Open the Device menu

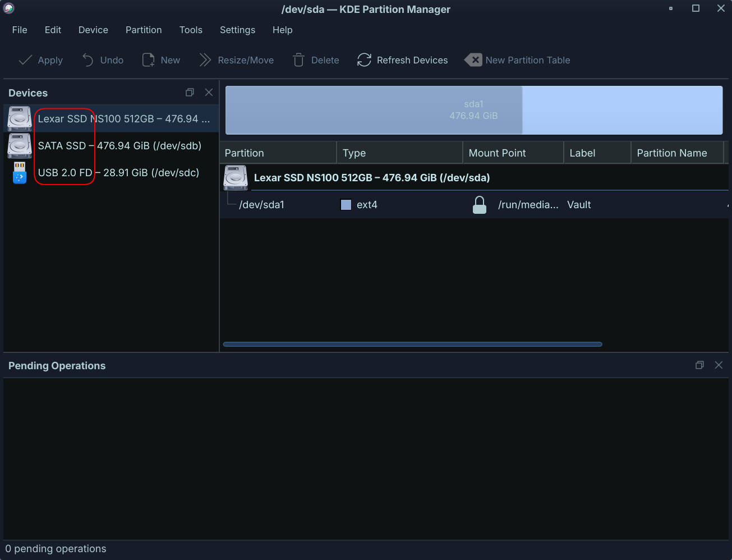point(93,30)
